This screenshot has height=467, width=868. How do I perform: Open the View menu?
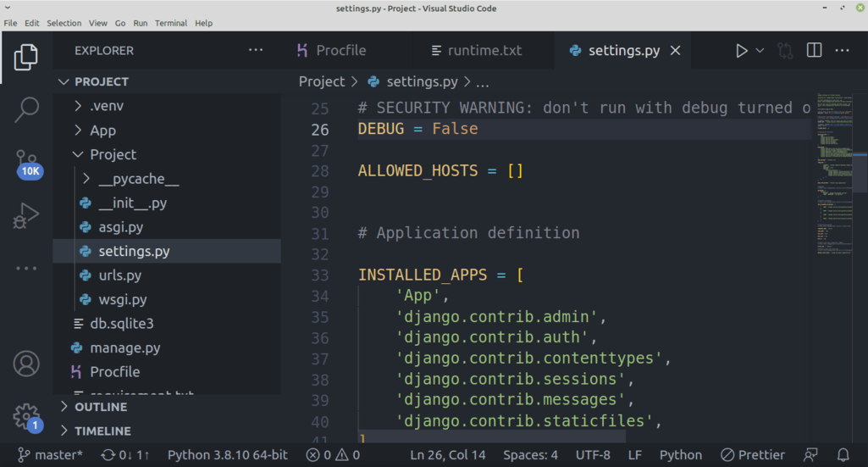[x=98, y=23]
